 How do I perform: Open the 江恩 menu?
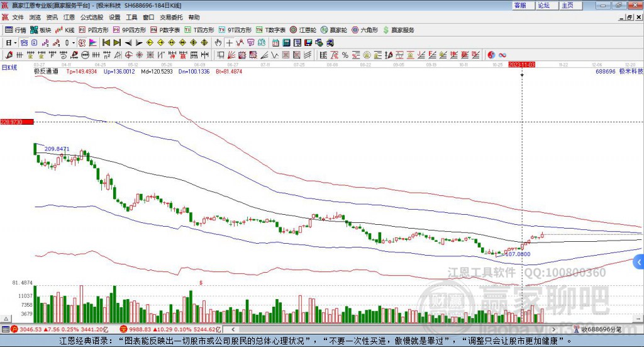69,17
